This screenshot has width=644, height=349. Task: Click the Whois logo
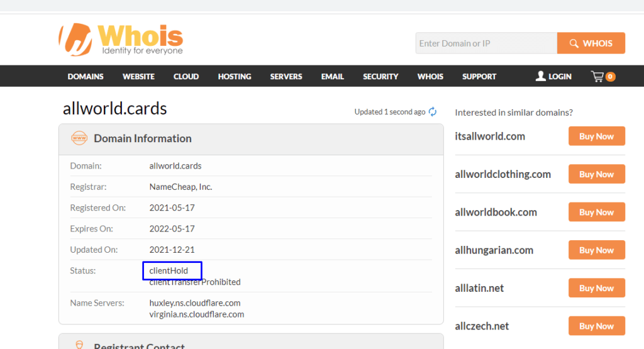click(121, 40)
